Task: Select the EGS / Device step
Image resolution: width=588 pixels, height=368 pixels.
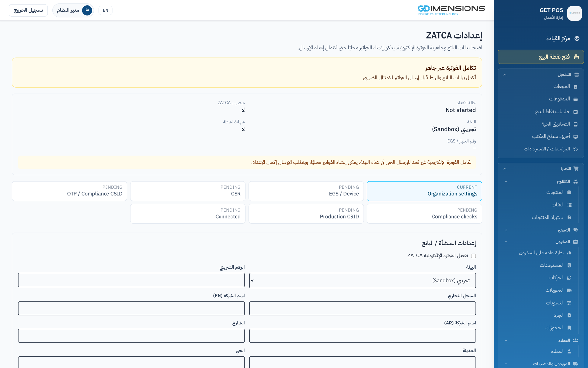Action: tap(306, 191)
